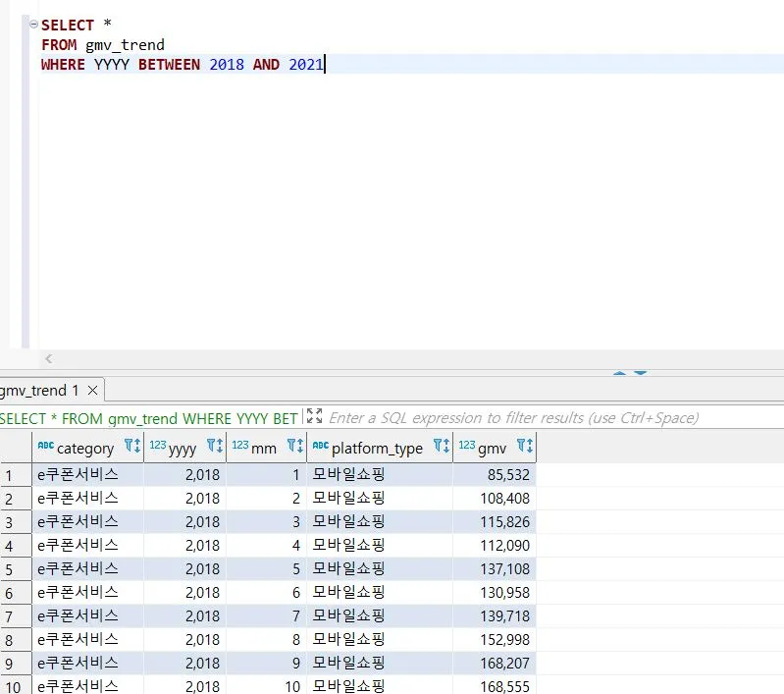Screen dimensions: 784x694
Task: Click the SELECT keyword in the editor
Action: [x=68, y=25]
